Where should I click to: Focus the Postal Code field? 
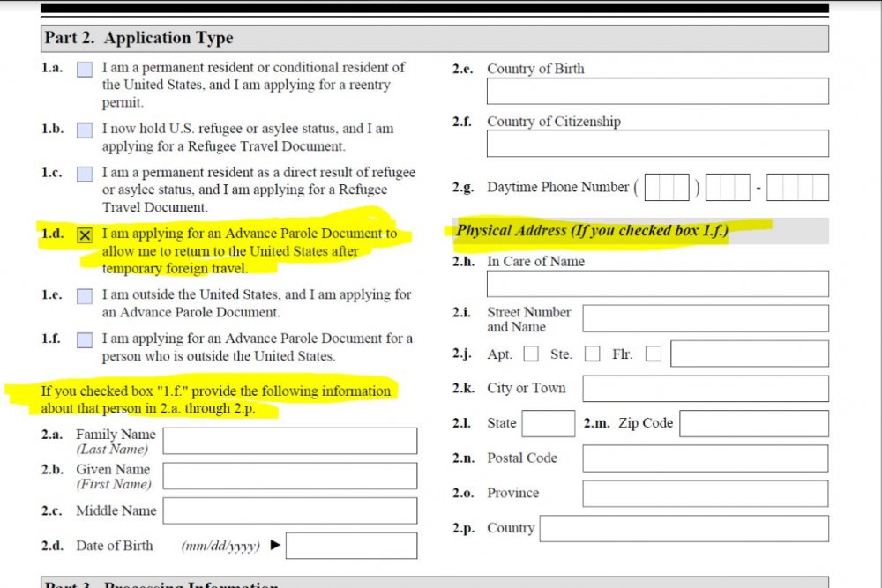tap(706, 458)
